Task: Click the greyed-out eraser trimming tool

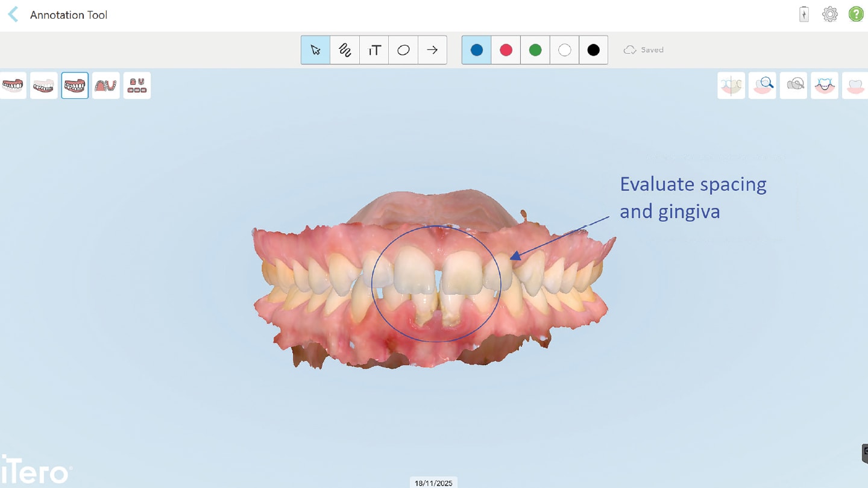Action: point(793,86)
